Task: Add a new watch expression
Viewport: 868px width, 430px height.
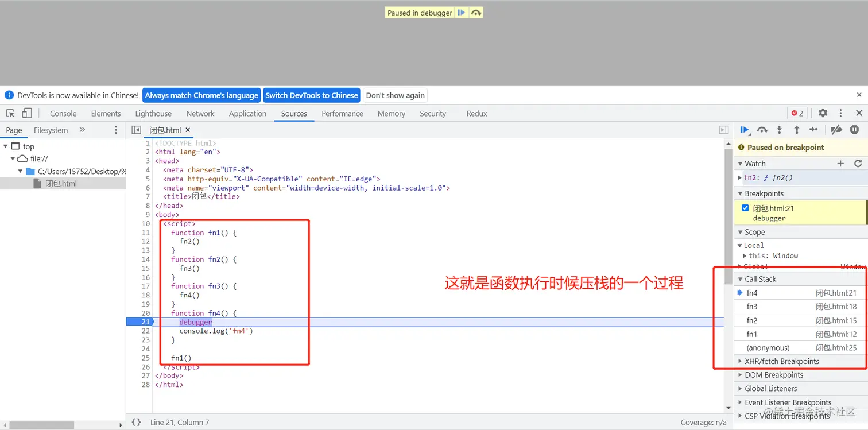Action: click(x=840, y=164)
